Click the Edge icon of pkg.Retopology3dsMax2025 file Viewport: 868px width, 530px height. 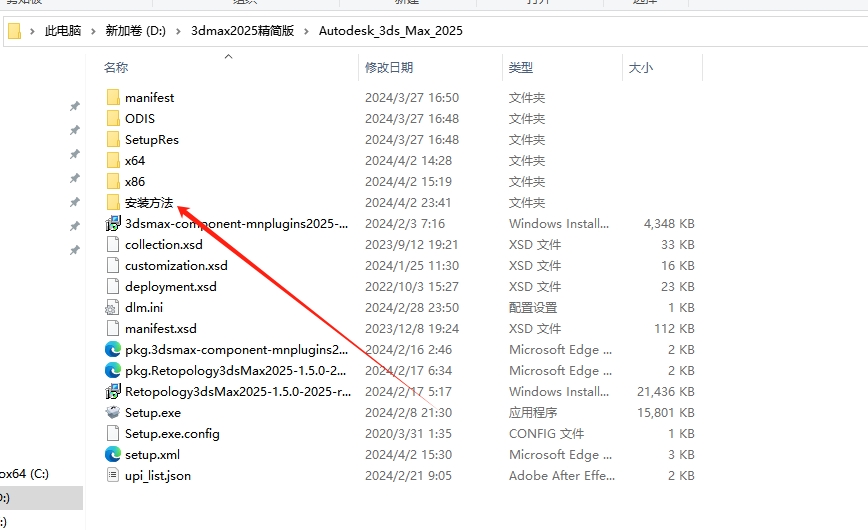tap(113, 371)
